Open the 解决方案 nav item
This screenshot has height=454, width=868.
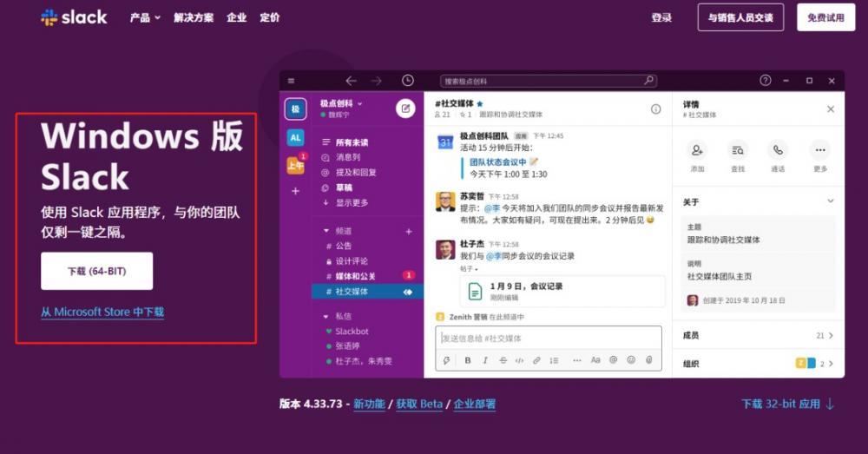[x=194, y=17]
